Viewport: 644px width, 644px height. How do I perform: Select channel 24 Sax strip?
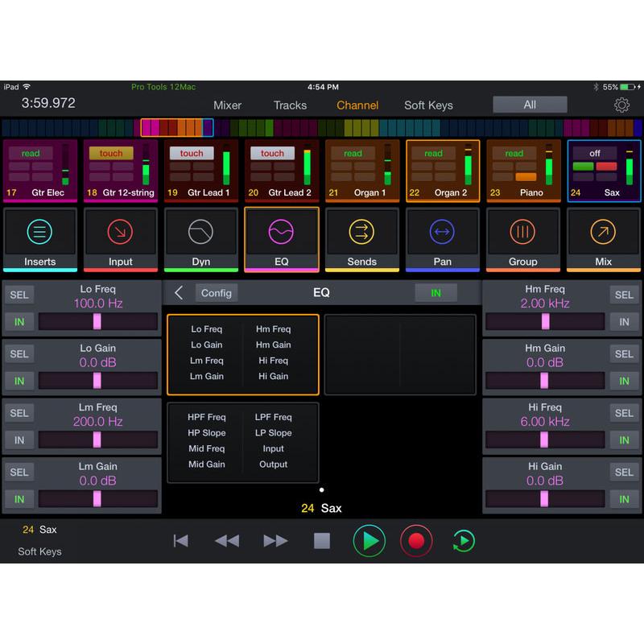[x=604, y=170]
